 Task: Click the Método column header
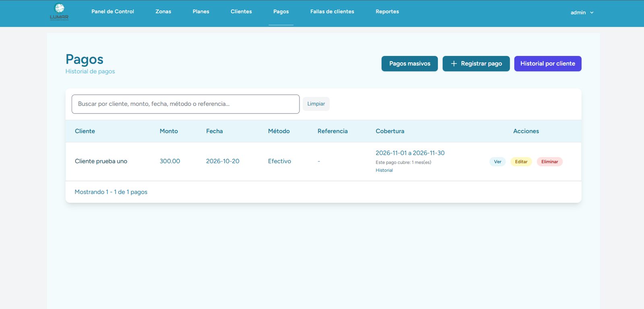point(279,131)
